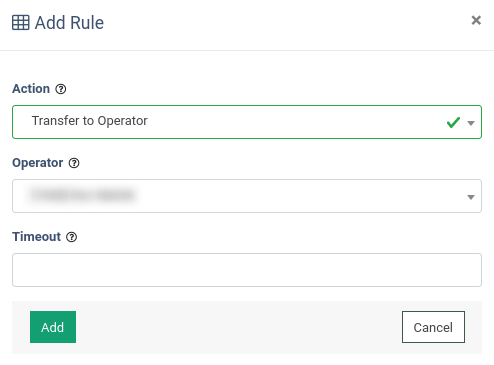Click the empty right side of the Operator select box
Image resolution: width=494 pixels, height=365 pixels.
[300, 196]
